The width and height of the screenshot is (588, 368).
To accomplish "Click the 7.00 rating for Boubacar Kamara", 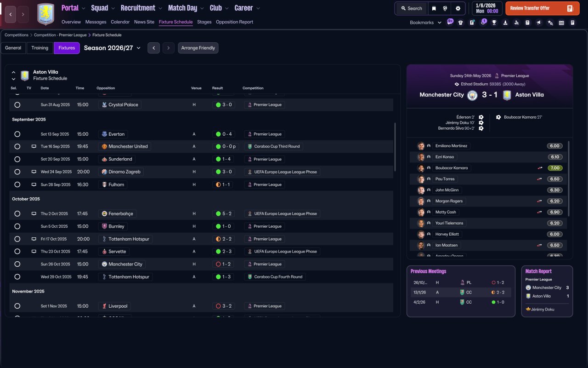I will pyautogui.click(x=555, y=168).
